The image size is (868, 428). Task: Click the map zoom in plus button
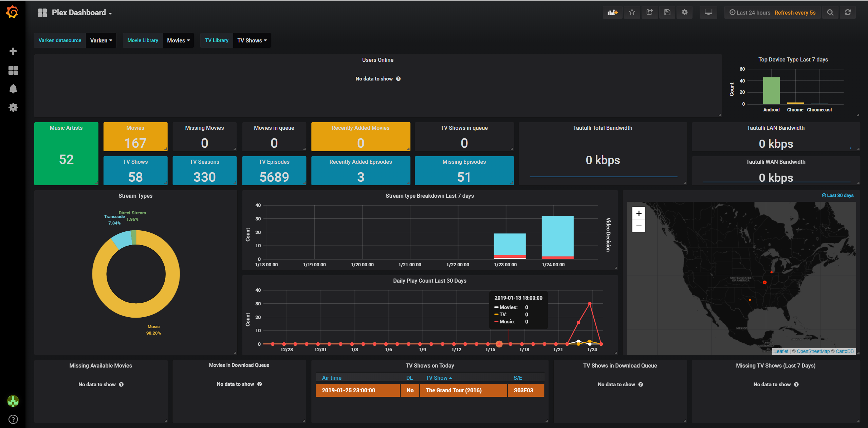point(639,213)
